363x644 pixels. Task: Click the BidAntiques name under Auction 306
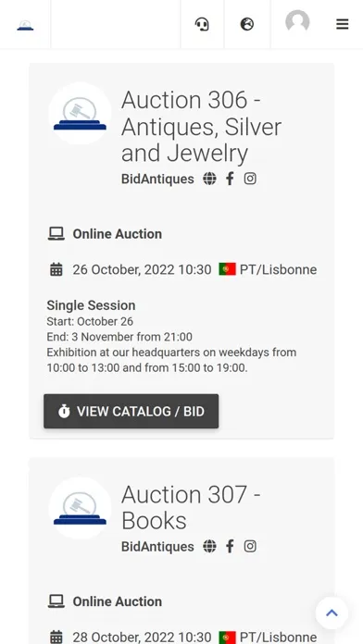[x=157, y=180]
